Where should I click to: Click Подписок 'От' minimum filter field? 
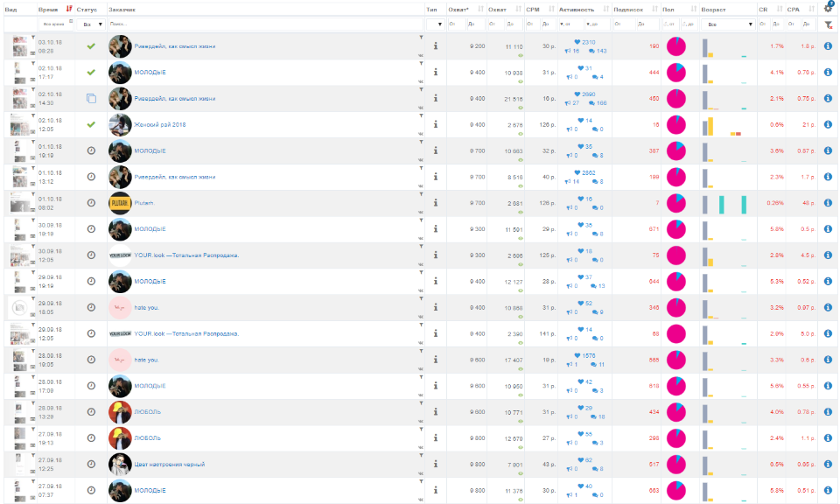pos(624,24)
